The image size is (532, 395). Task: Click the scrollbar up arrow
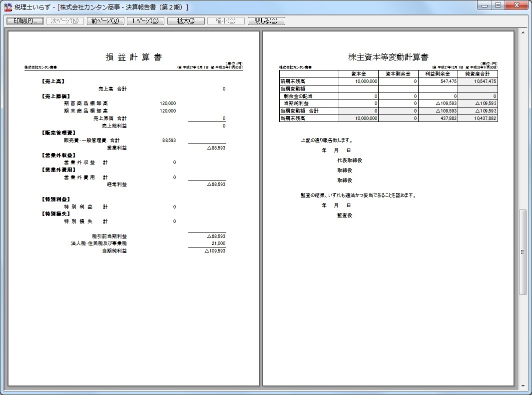(x=523, y=33)
